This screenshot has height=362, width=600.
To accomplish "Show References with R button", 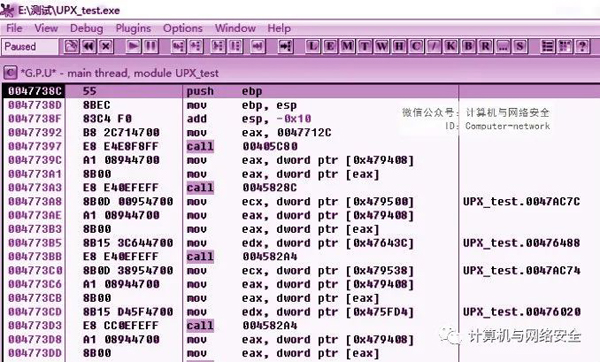I will (485, 47).
